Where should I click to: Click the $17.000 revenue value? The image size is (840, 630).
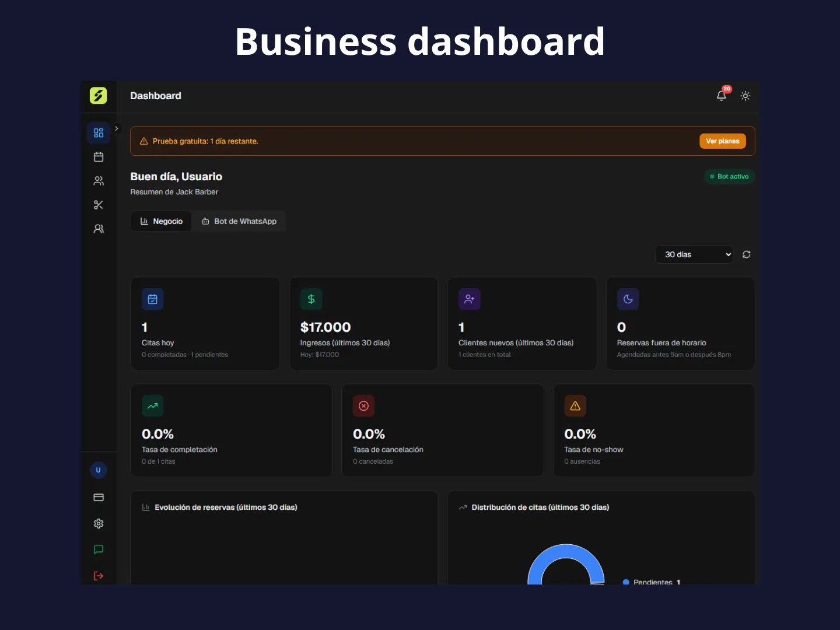click(x=325, y=327)
